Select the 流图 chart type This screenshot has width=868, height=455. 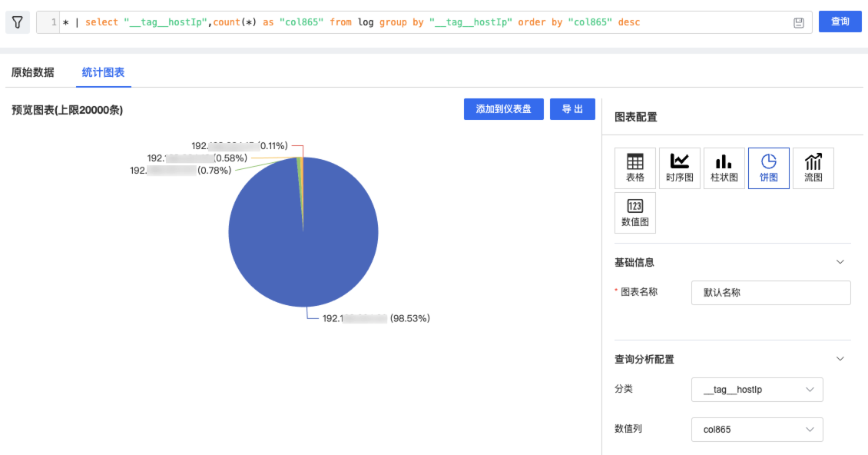[813, 168]
